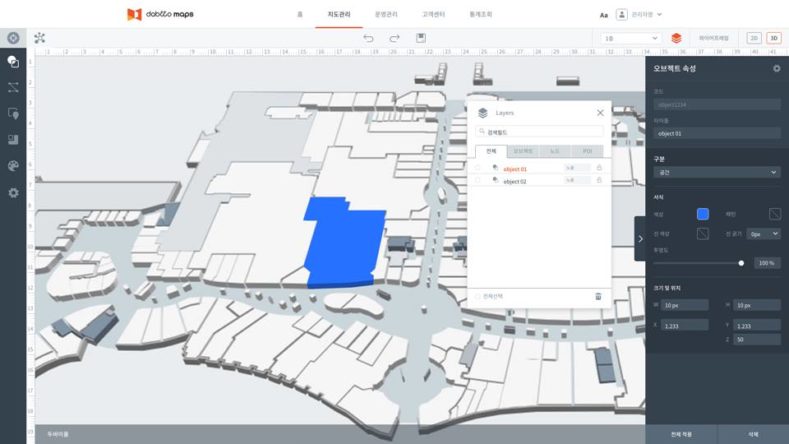The image size is (789, 444).
Task: Tick the select-all checkbox in Layers panel
Action: [x=477, y=296]
